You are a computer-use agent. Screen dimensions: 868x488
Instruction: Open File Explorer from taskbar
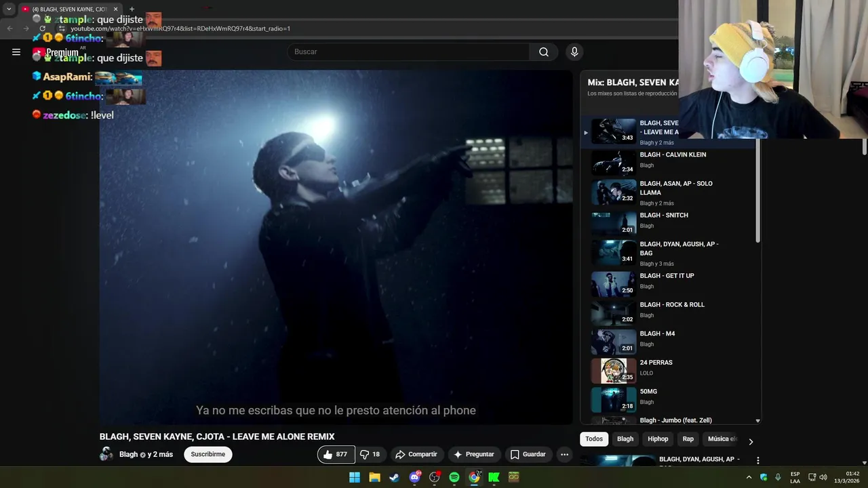(374, 477)
